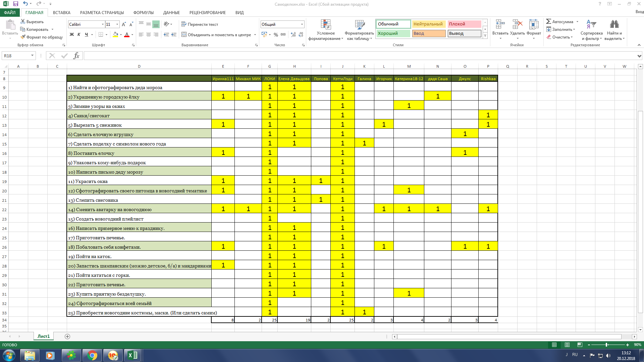The image size is (644, 362).
Task: Expand the number format dropdown Общий
Action: coord(302,24)
